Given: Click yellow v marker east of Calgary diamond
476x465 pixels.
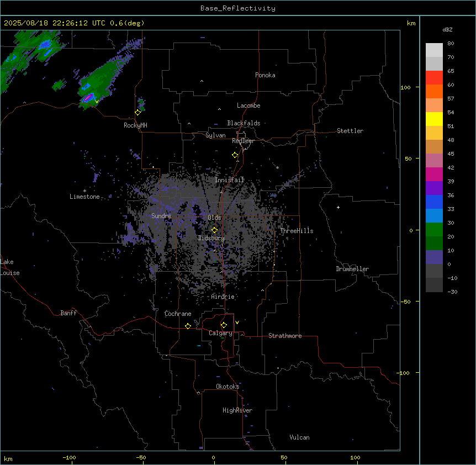Looking at the screenshot, I should click(237, 323).
